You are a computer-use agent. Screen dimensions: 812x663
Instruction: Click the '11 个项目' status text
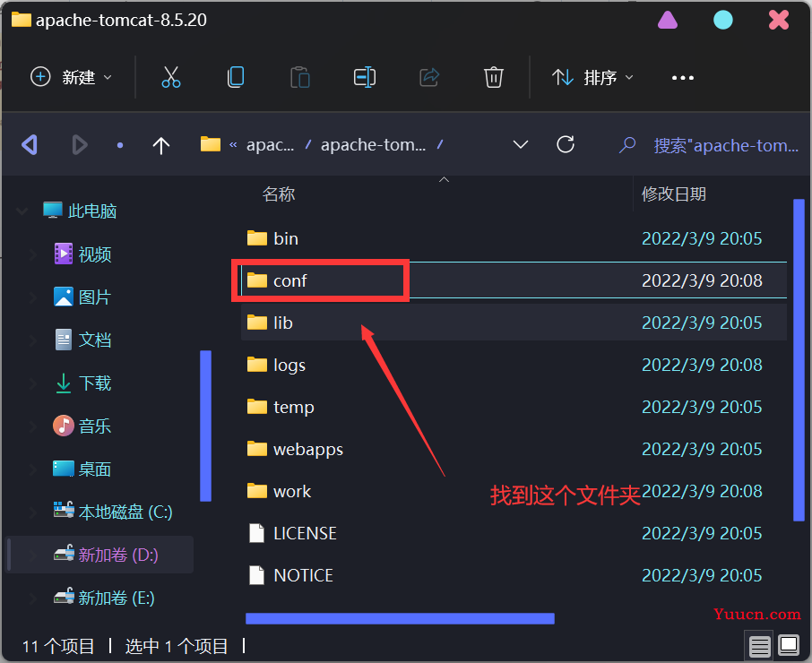pyautogui.click(x=58, y=646)
